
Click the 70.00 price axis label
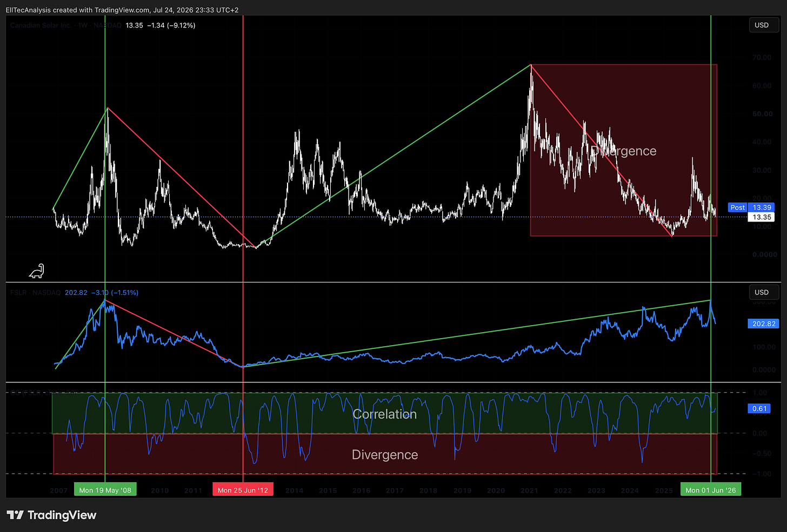click(762, 57)
